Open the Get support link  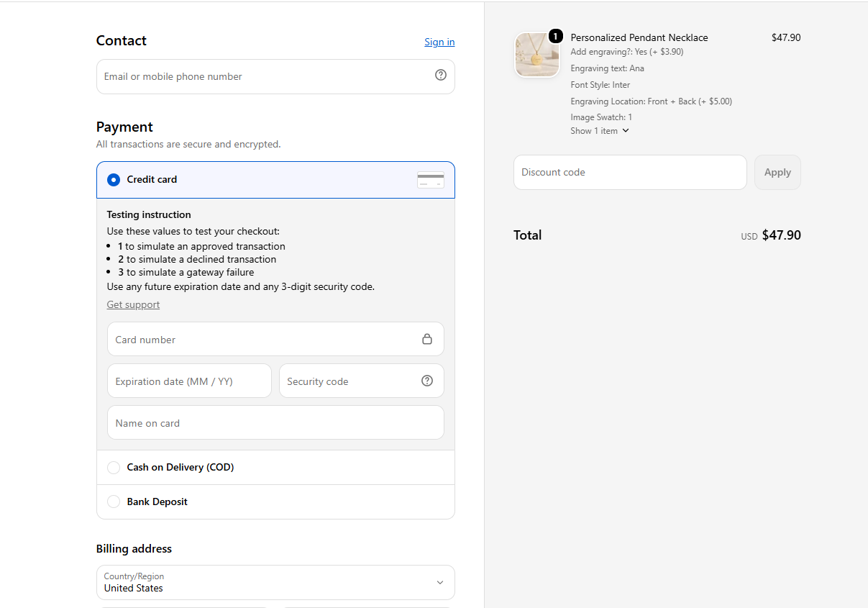pos(133,304)
